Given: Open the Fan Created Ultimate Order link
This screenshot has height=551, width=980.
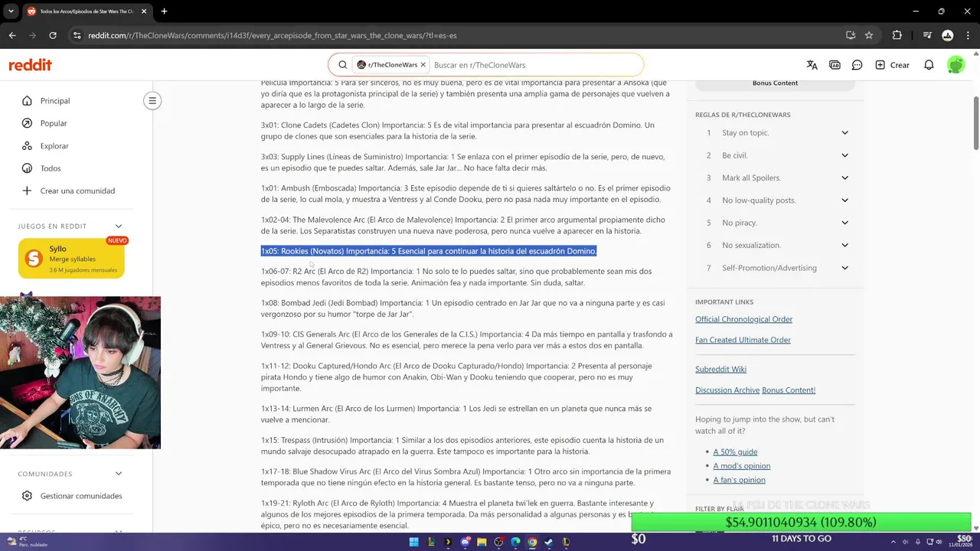Looking at the screenshot, I should tap(743, 340).
